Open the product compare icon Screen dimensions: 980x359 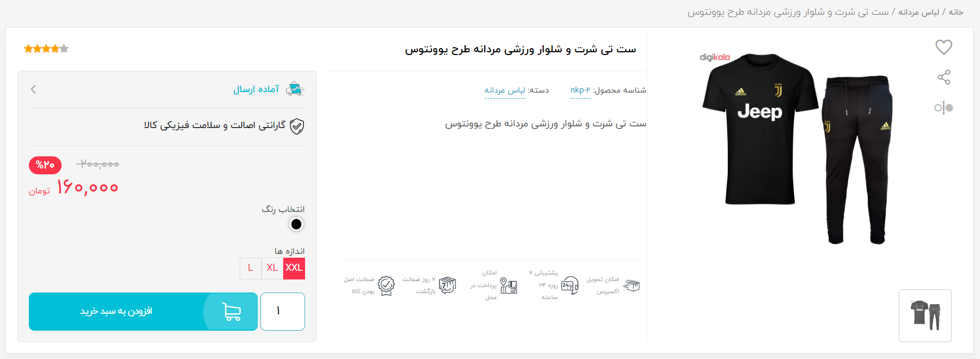944,108
